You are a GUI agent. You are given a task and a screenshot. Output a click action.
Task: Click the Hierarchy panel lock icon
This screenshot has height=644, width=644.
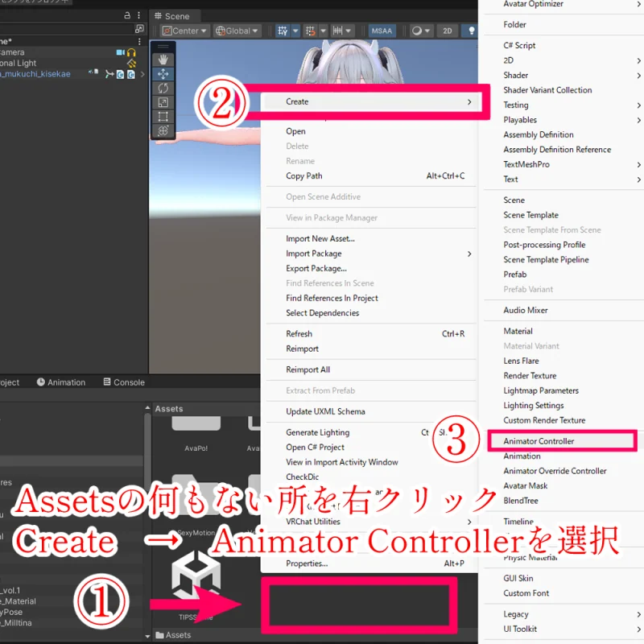coord(127,15)
